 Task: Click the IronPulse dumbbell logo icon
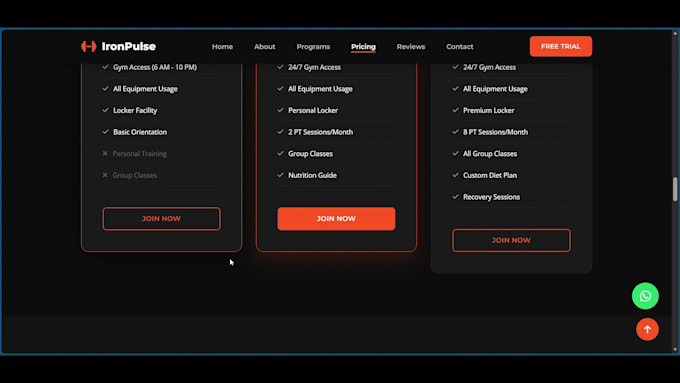88,46
